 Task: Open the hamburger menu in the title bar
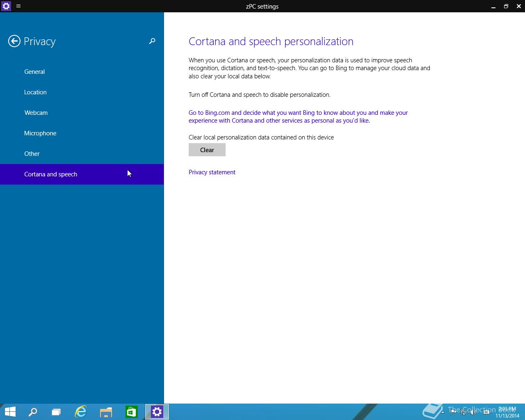coord(18,6)
